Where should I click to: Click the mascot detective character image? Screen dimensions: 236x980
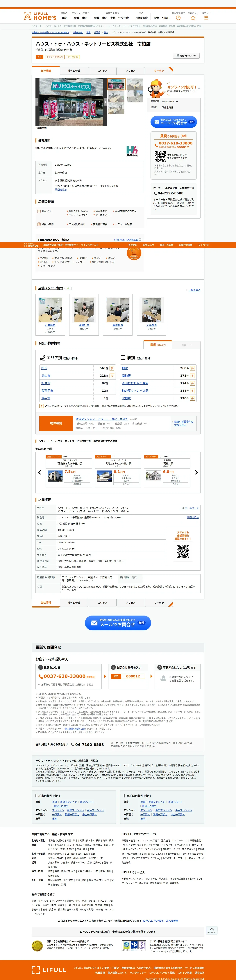156,88
